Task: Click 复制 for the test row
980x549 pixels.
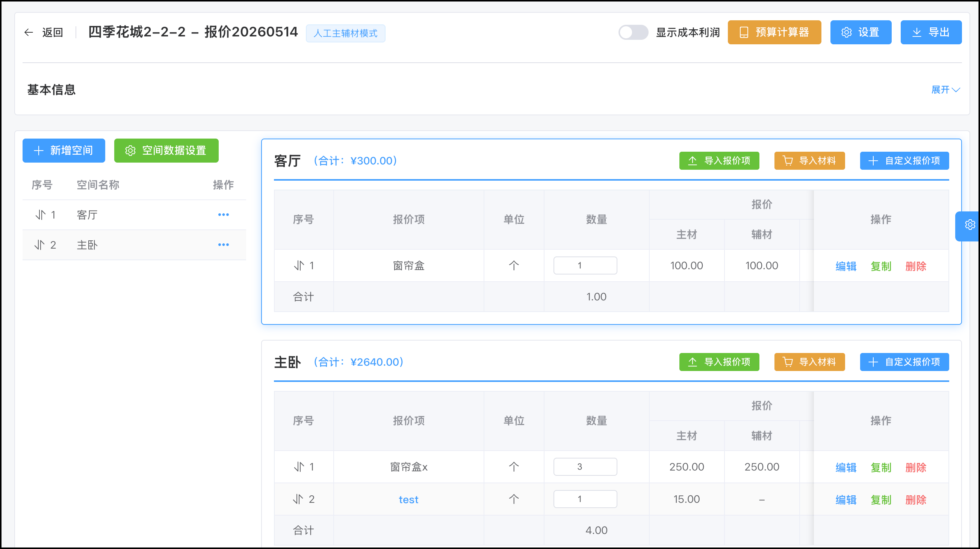Action: click(881, 499)
